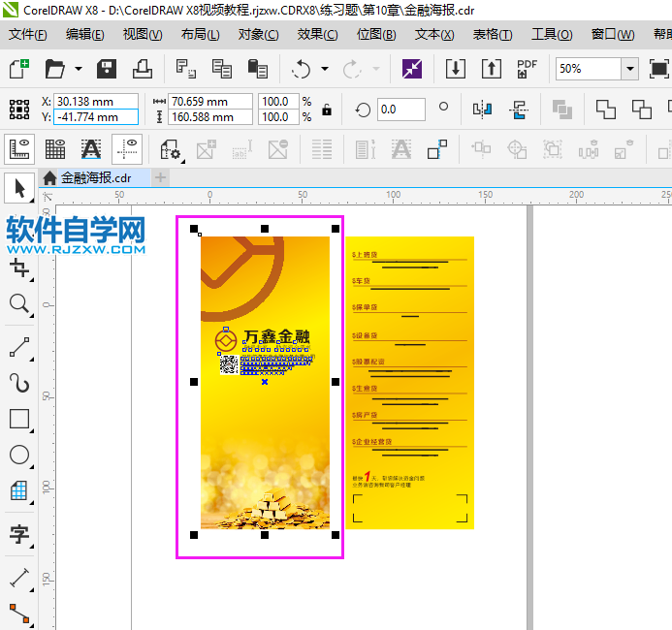The height and width of the screenshot is (630, 672).
Task: Click the Publish to PDF icon
Action: pos(527,70)
